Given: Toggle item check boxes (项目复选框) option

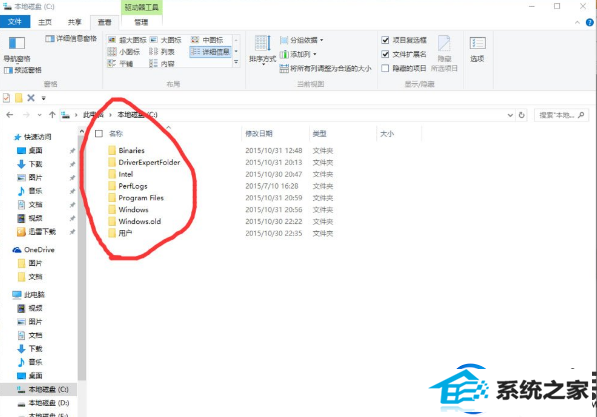Looking at the screenshot, I should pos(404,40).
